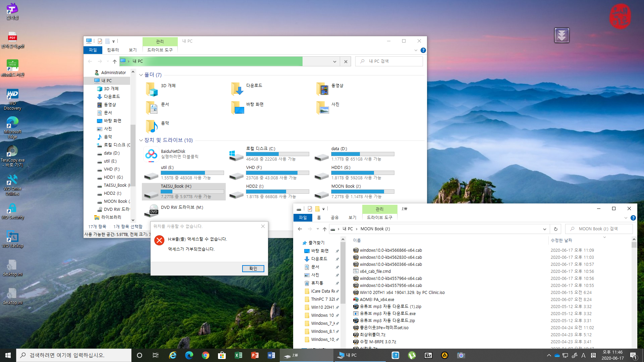Screen dimensions: 644x362
Task: Go back in J:\ window
Action: point(300,229)
